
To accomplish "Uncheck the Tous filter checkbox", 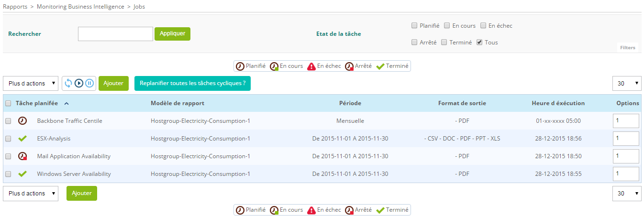I will [479, 43].
